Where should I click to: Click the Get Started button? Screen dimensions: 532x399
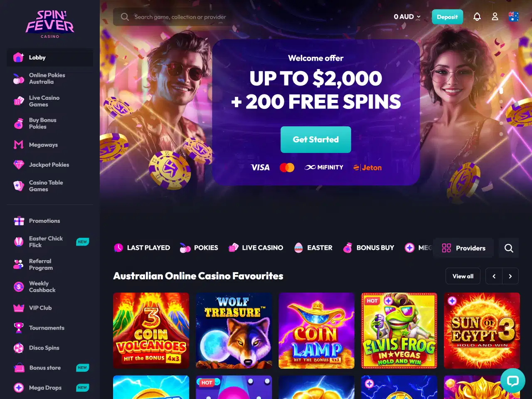click(x=316, y=140)
